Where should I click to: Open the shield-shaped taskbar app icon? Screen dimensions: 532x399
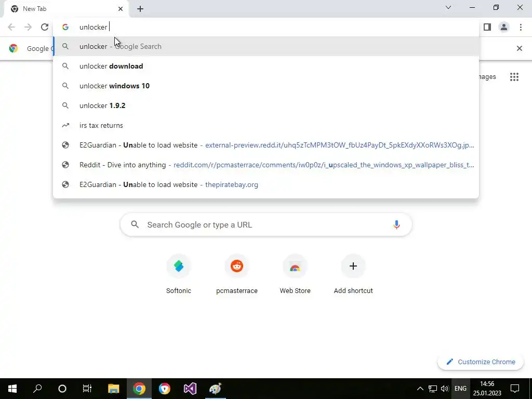165,389
